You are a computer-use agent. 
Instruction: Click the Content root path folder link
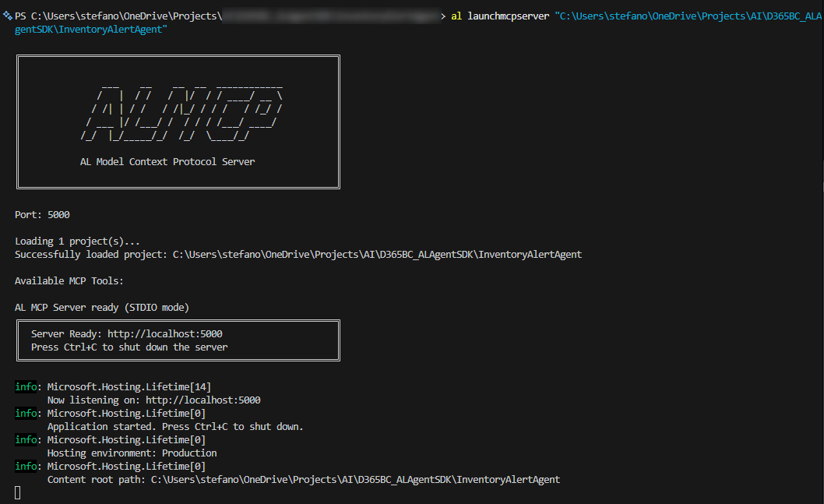(x=355, y=479)
